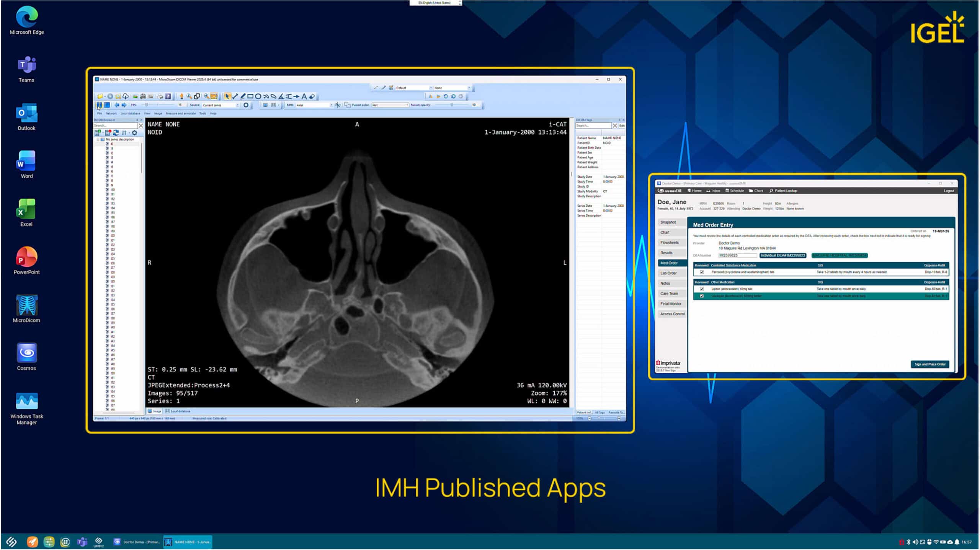
Task: Open the Measure and annotate menu
Action: coord(180,113)
